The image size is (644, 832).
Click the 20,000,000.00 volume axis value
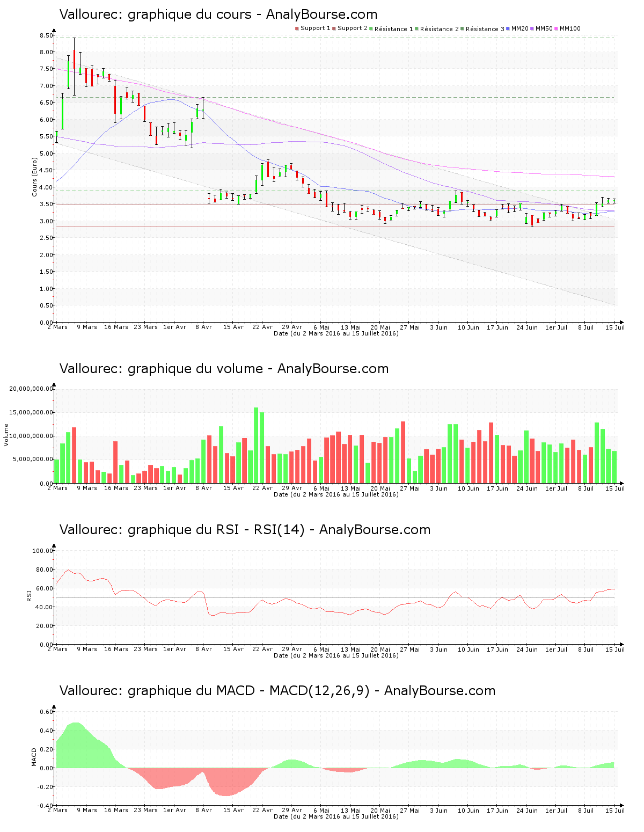coord(31,389)
